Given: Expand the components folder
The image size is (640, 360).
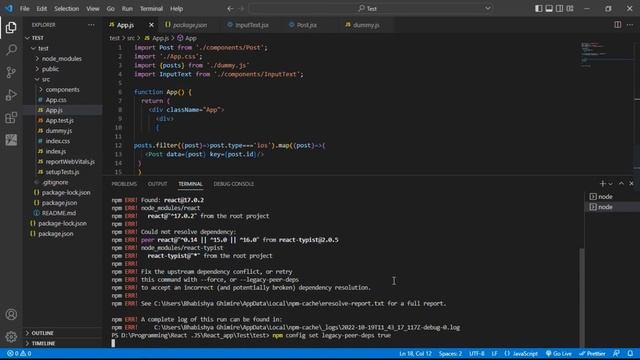Looking at the screenshot, I should pos(62,89).
